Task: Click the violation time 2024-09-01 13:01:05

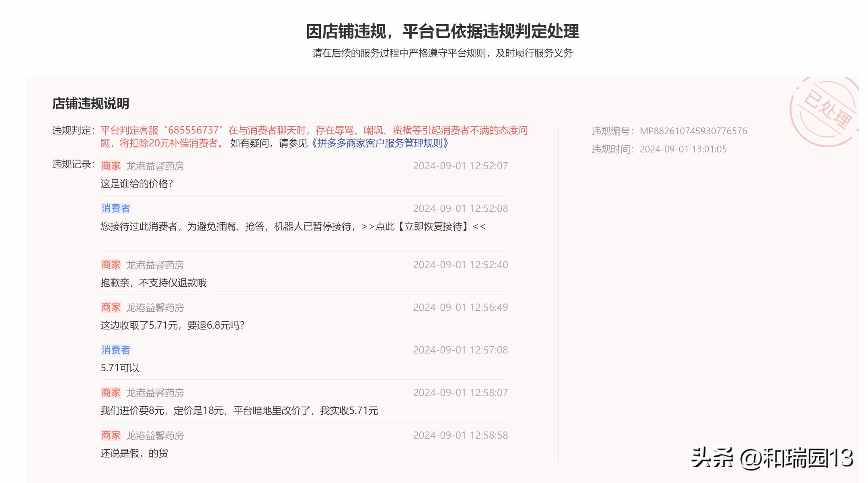Action: pyautogui.click(x=683, y=149)
